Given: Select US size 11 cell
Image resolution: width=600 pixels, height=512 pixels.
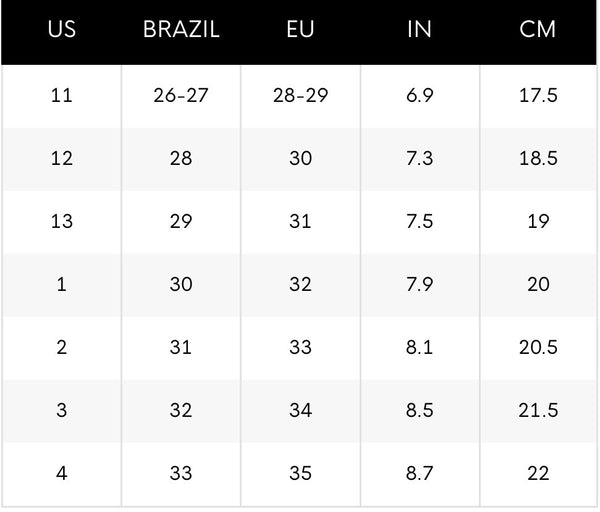Looking at the screenshot, I should coord(62,95).
